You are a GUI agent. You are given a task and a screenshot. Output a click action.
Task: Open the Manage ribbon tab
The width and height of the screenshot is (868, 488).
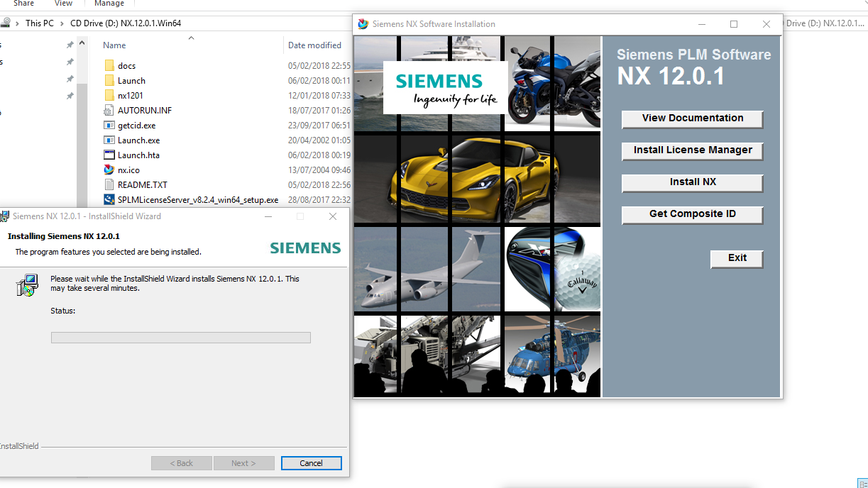(x=109, y=4)
